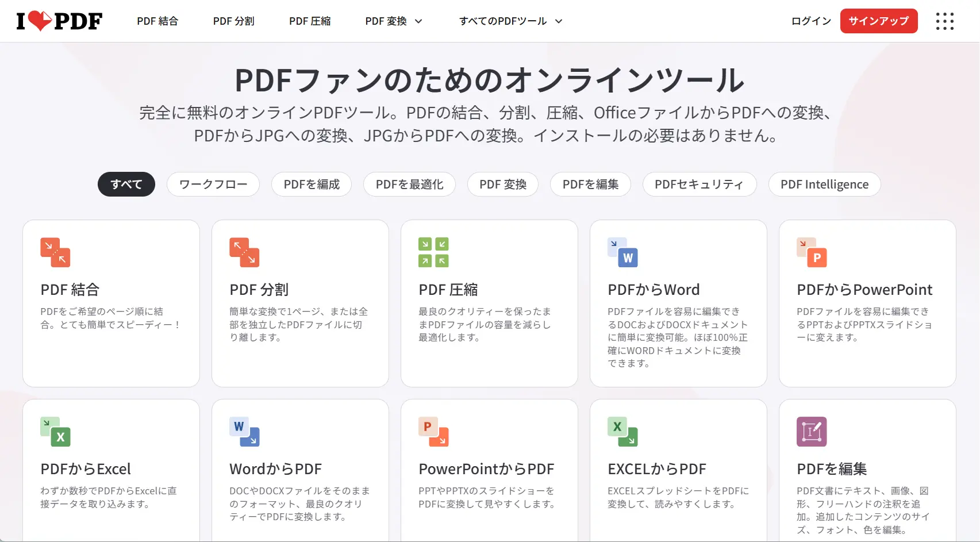Click the WordからPDF icon

[244, 432]
